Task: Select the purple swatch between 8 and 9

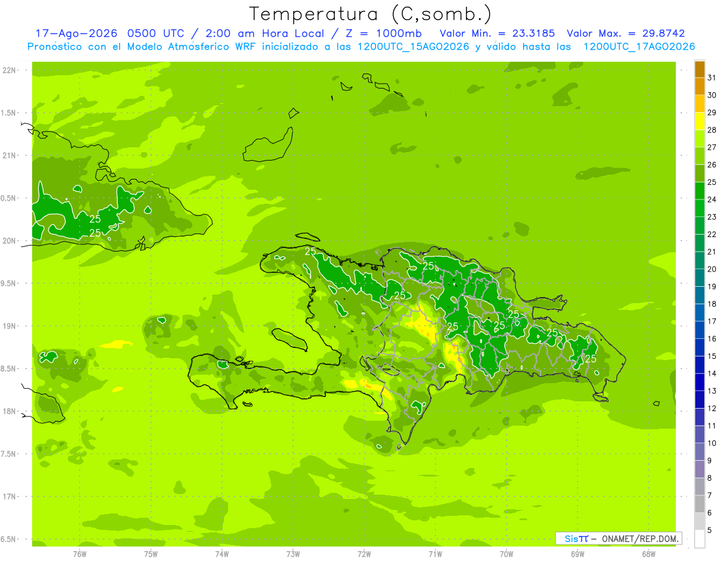Action: point(699,469)
